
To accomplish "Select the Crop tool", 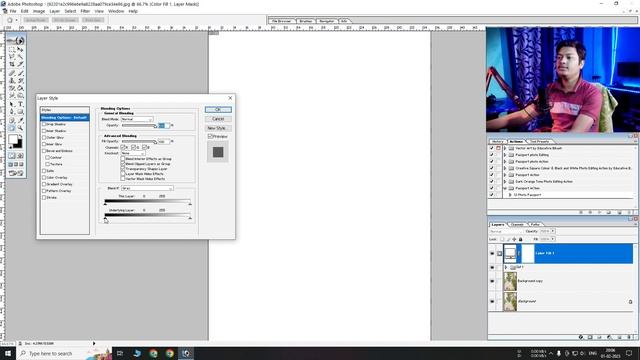I will [x=12, y=64].
